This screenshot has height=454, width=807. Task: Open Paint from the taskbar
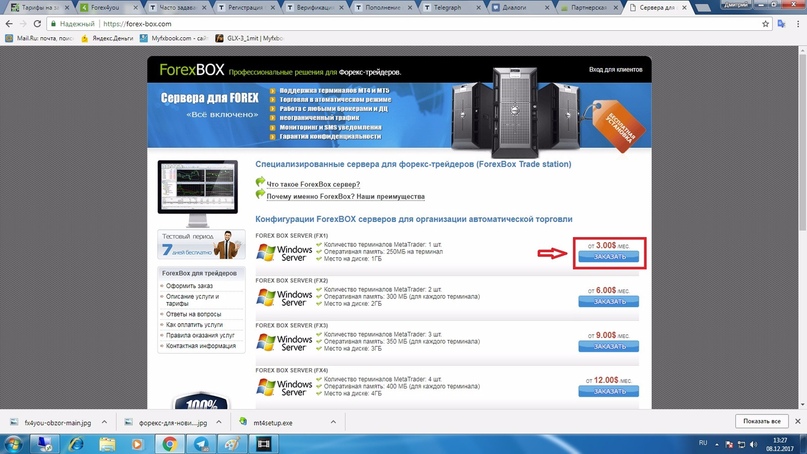pos(232,444)
